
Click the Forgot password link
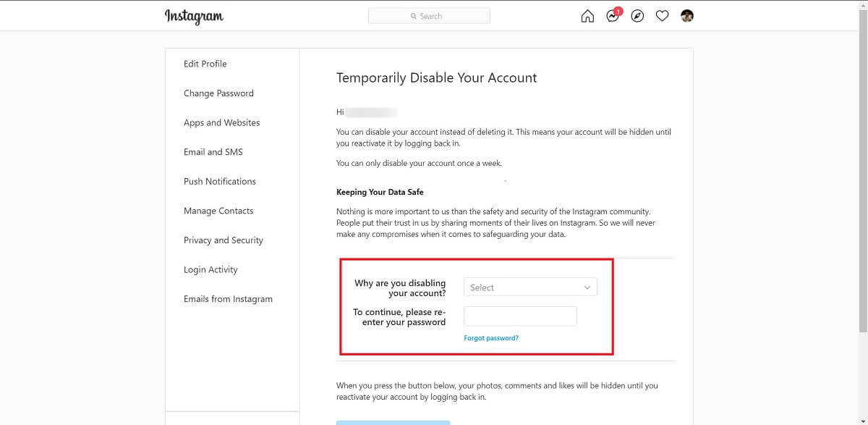point(491,338)
